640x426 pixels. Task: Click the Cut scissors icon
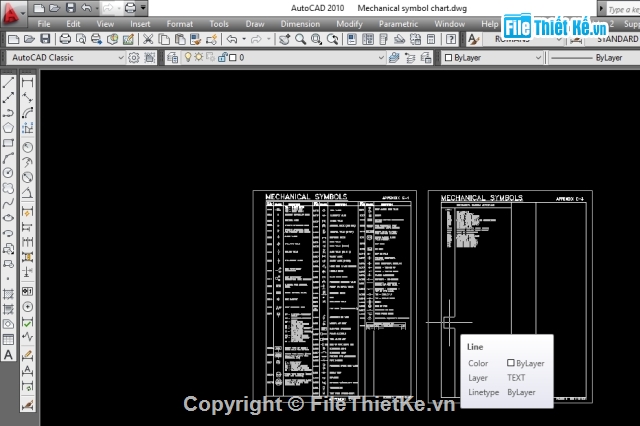pos(148,39)
